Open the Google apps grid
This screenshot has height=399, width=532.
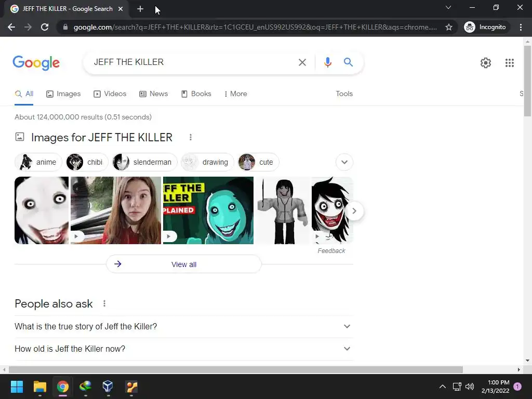click(x=509, y=63)
